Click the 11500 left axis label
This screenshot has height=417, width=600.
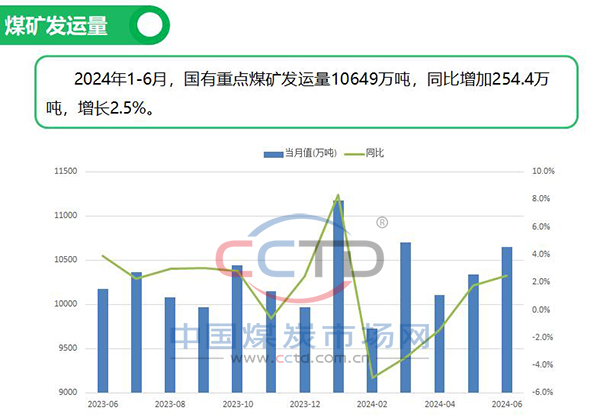(65, 171)
